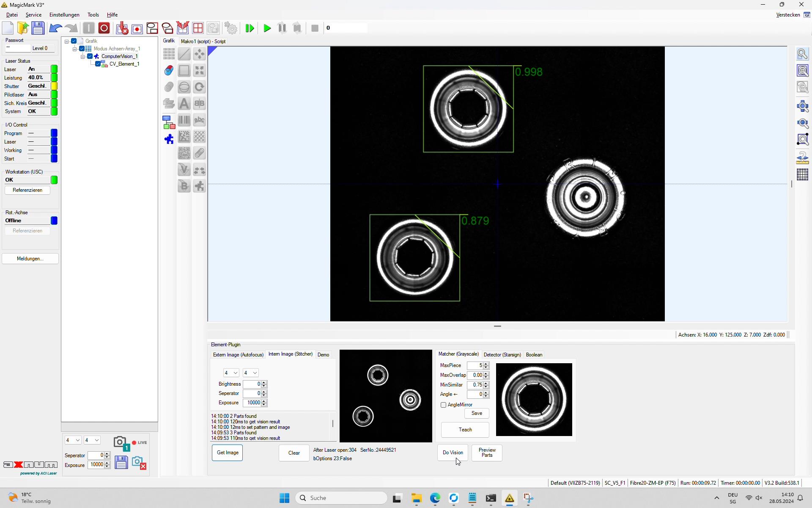
Task: Click the camera capture icon with badge 1
Action: [121, 443]
